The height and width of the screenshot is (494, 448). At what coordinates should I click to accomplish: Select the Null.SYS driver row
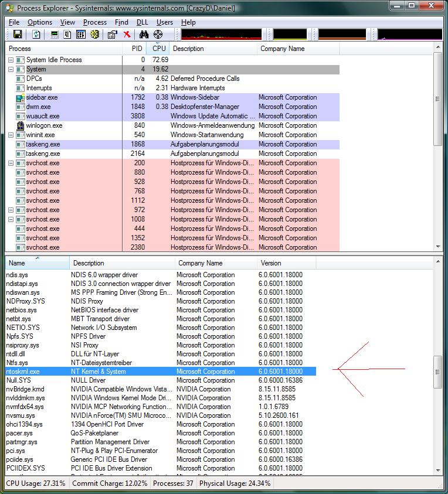coord(161,380)
